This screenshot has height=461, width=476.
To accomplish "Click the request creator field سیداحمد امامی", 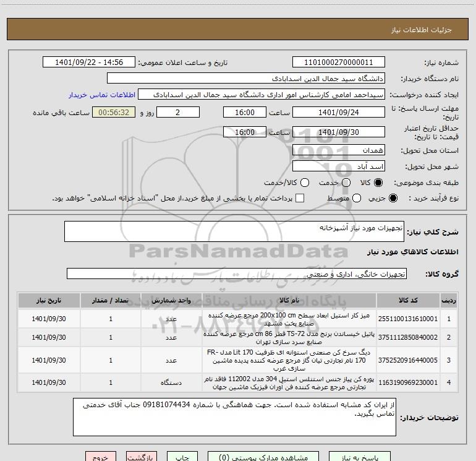I will coord(261,95).
